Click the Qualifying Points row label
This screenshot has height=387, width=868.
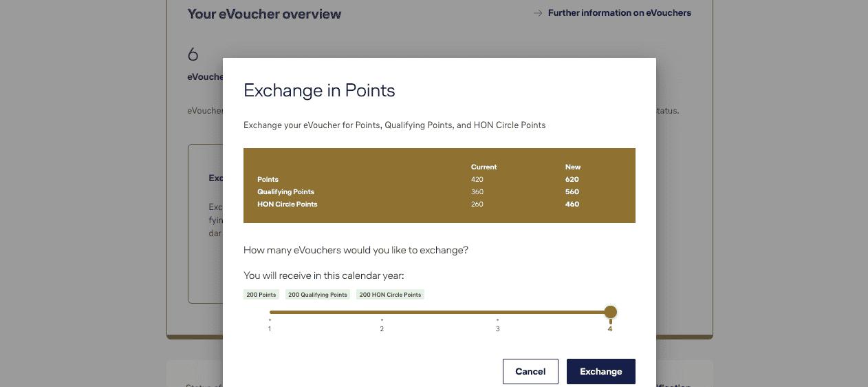coord(285,191)
